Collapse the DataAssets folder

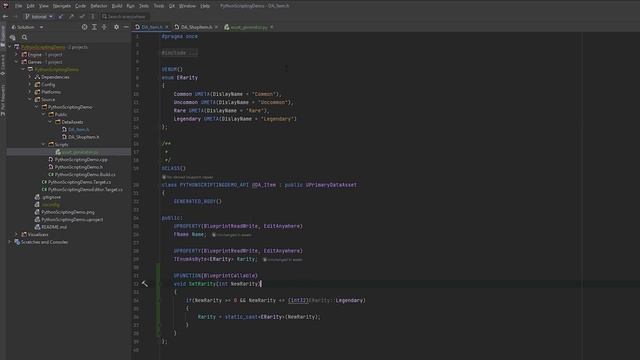point(50,122)
